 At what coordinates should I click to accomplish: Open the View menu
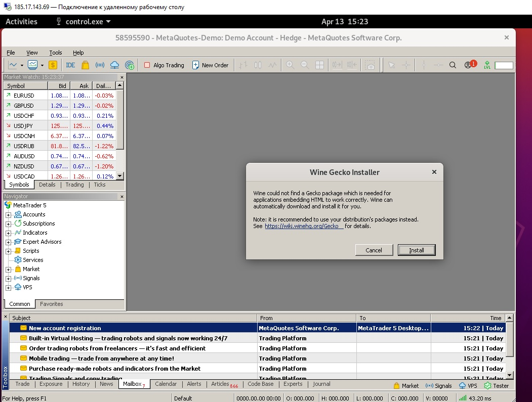coord(32,53)
